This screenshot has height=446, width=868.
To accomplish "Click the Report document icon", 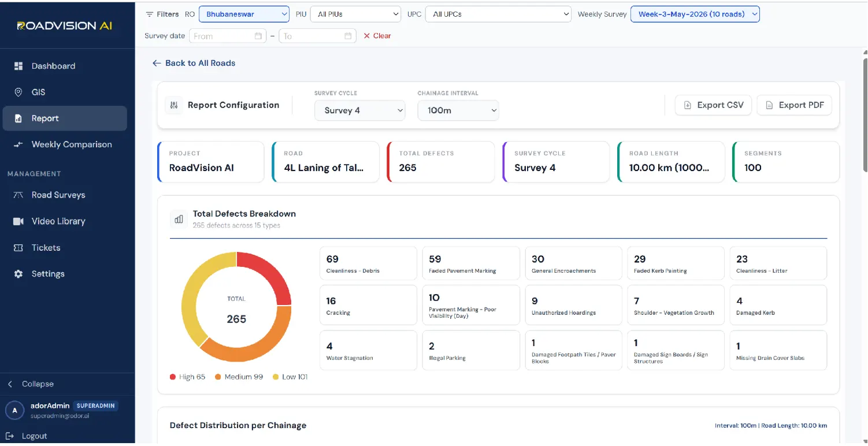I will (18, 118).
